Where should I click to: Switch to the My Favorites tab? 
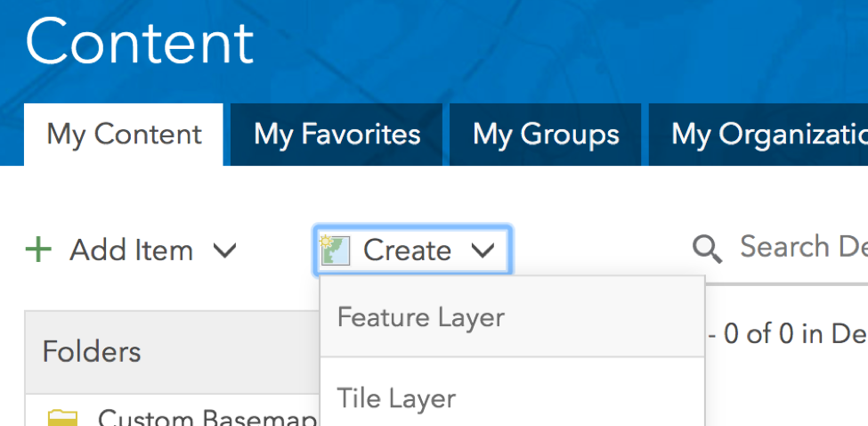coord(337,135)
